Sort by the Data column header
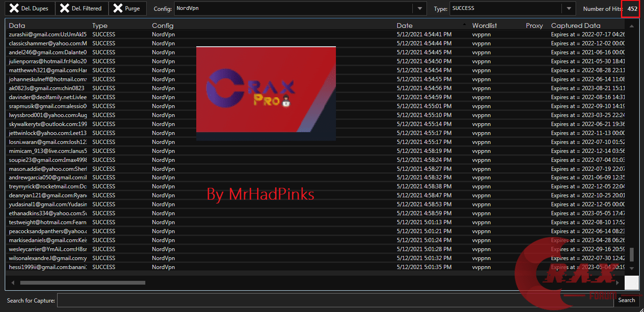 coord(17,25)
